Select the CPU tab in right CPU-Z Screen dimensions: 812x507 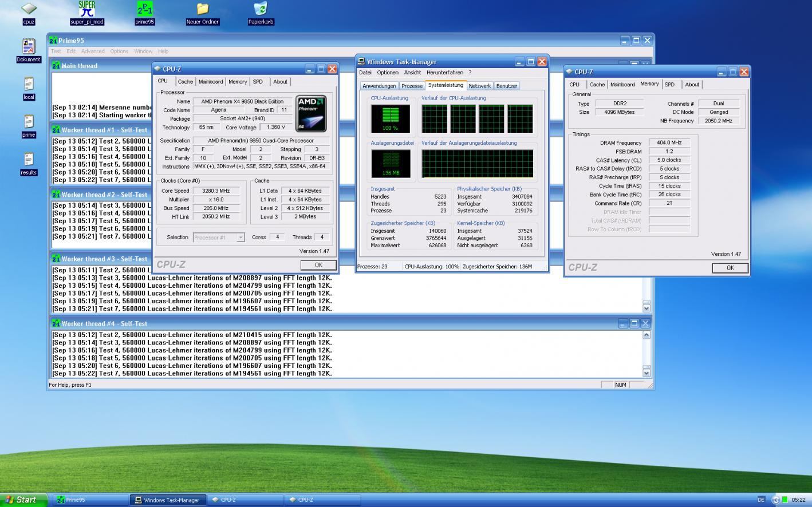coord(574,85)
